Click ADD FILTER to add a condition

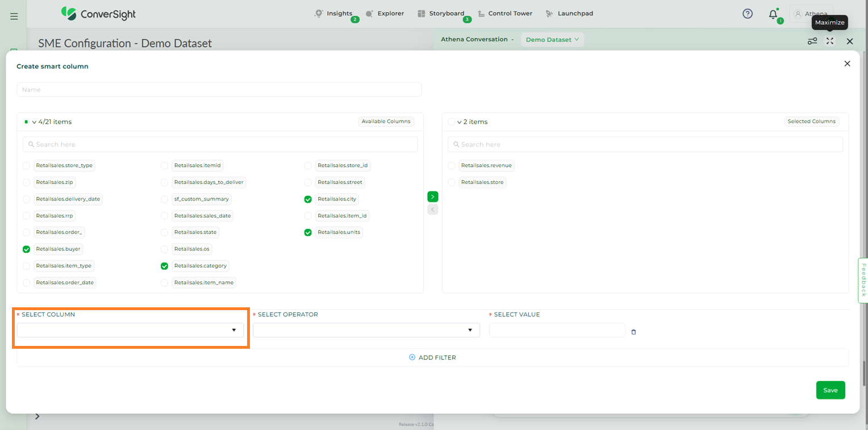pos(432,358)
